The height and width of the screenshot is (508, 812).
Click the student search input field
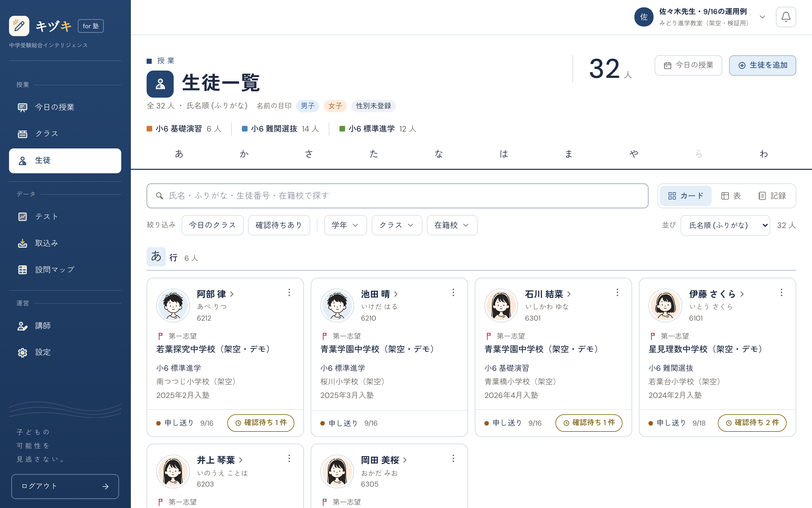[397, 196]
